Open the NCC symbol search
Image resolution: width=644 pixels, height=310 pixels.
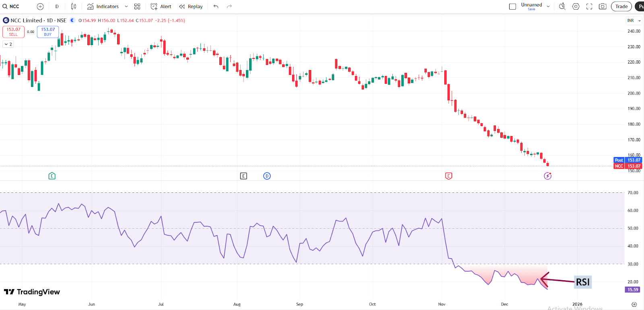[x=12, y=6]
